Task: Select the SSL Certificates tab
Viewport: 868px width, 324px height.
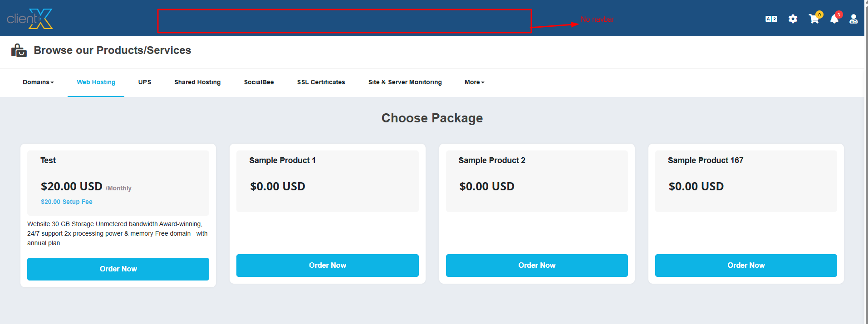Action: [x=321, y=82]
